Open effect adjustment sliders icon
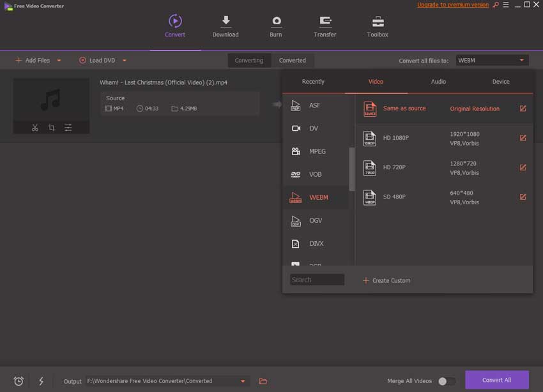The height and width of the screenshot is (392, 543). [68, 128]
